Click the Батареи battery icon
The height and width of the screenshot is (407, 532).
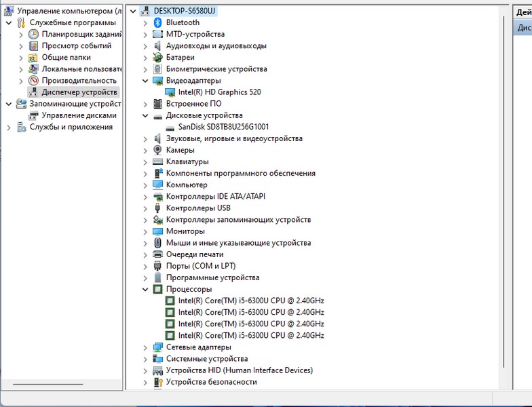[157, 58]
